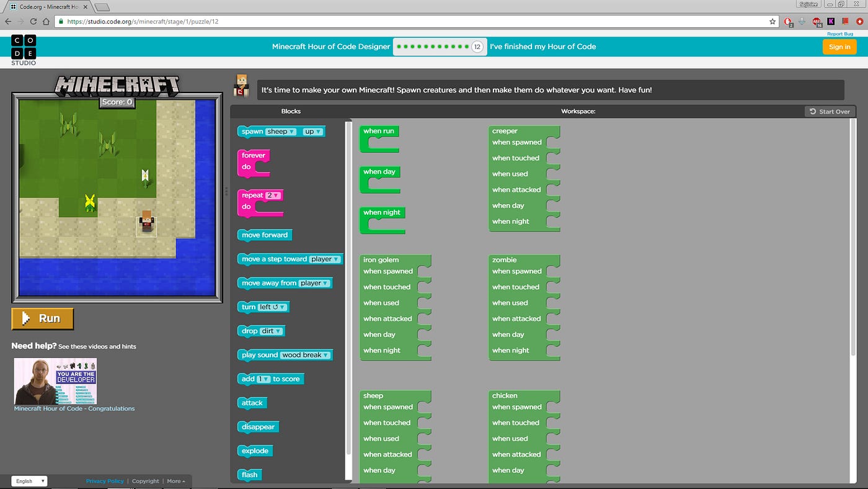Open Minecraft Hour of Code Congratulations video link
The width and height of the screenshot is (868, 489).
click(74, 408)
